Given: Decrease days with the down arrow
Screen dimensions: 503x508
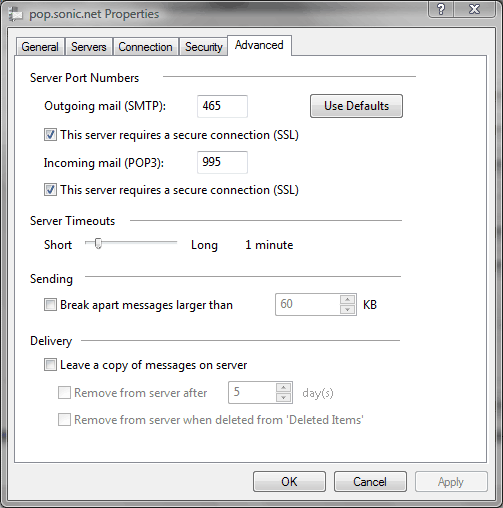Looking at the screenshot, I should (x=283, y=398).
